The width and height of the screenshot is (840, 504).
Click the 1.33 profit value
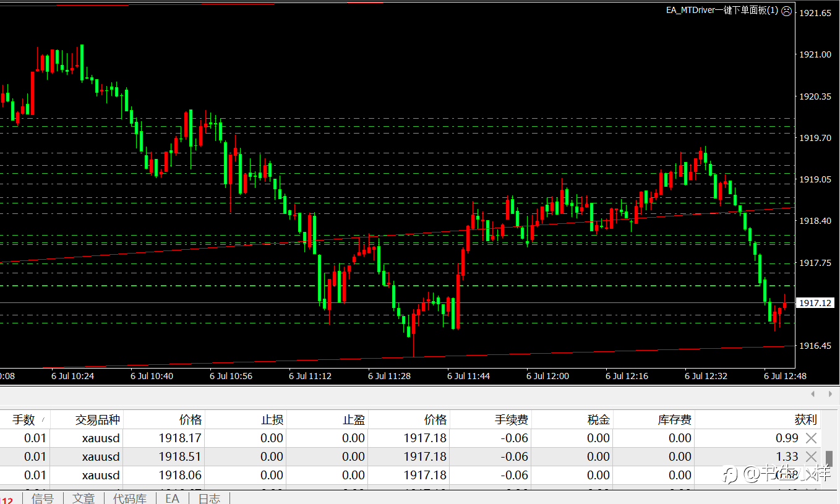pyautogui.click(x=787, y=457)
